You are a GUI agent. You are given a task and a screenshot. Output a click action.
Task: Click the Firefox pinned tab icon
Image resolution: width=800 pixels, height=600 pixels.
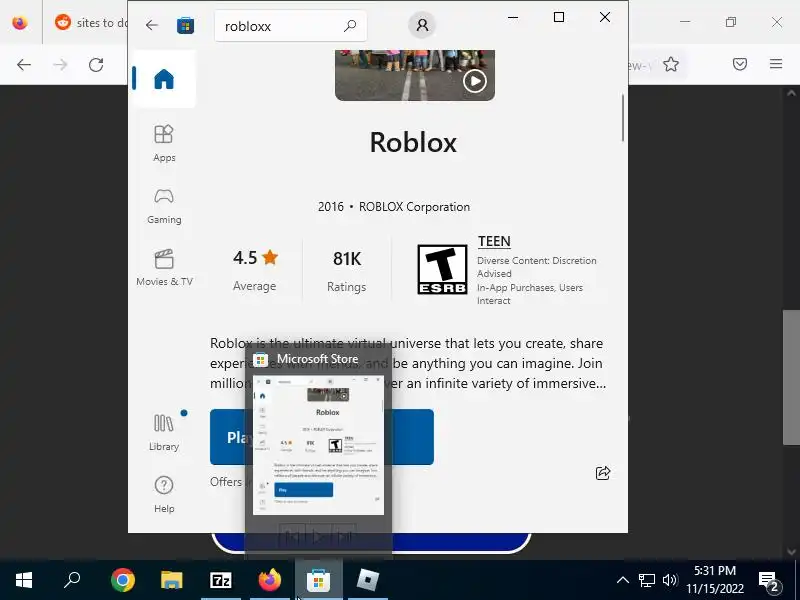[x=20, y=22]
